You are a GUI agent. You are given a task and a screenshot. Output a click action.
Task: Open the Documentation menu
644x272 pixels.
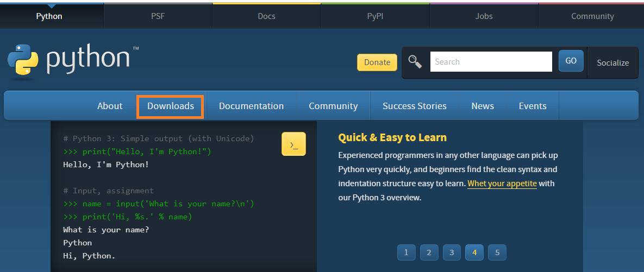pos(252,106)
